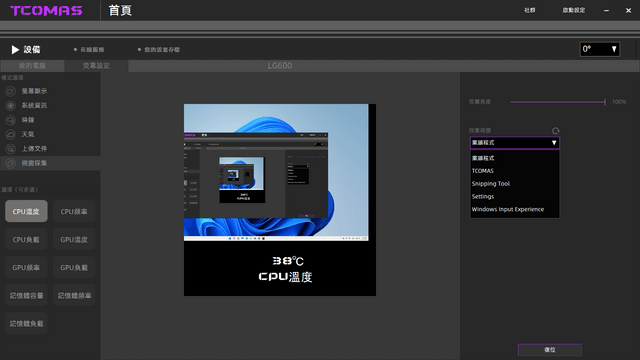Click the 38°C CPU溫度 readout in preview
Viewport: 640px width, 360px height.
tap(286, 269)
